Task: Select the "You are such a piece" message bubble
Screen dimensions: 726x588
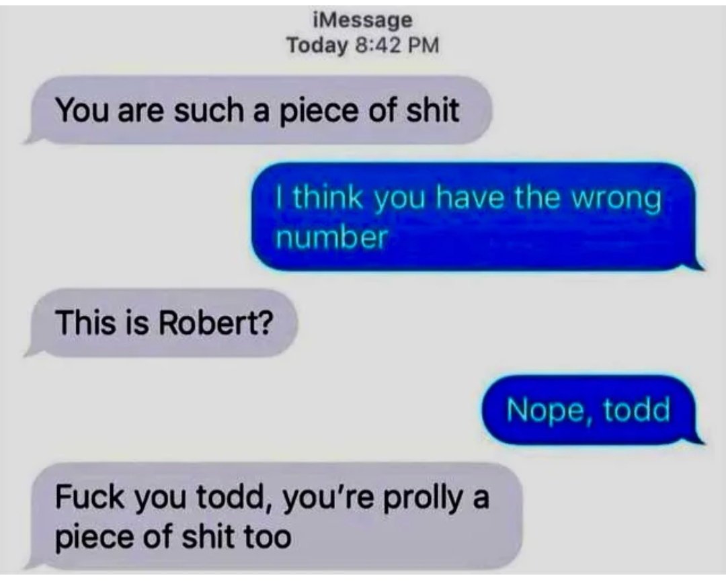Action: tap(257, 110)
